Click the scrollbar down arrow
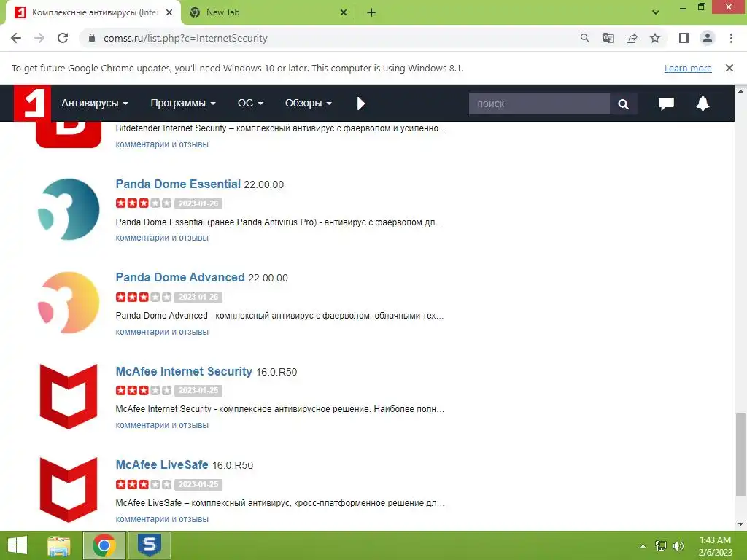The image size is (747, 560). (740, 524)
